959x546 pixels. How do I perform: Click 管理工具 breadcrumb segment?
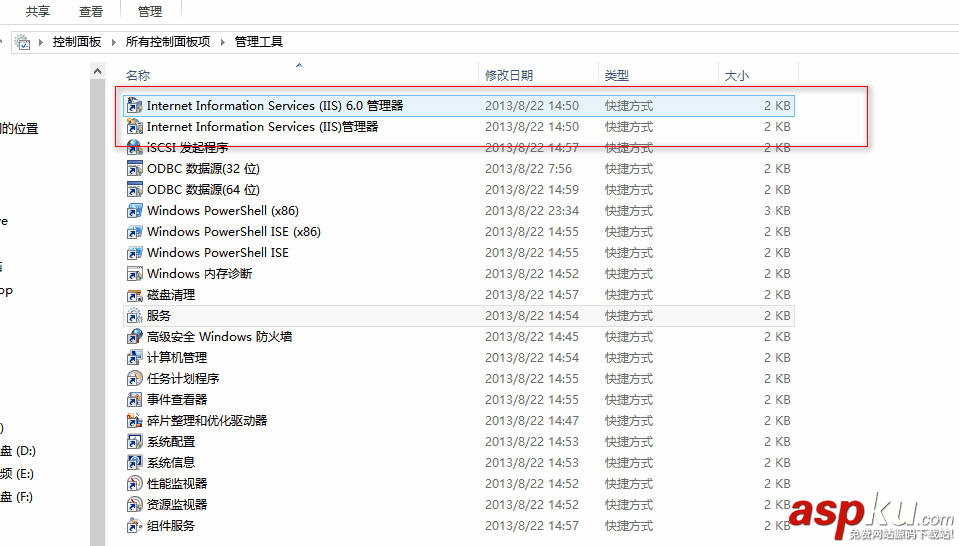(x=259, y=42)
